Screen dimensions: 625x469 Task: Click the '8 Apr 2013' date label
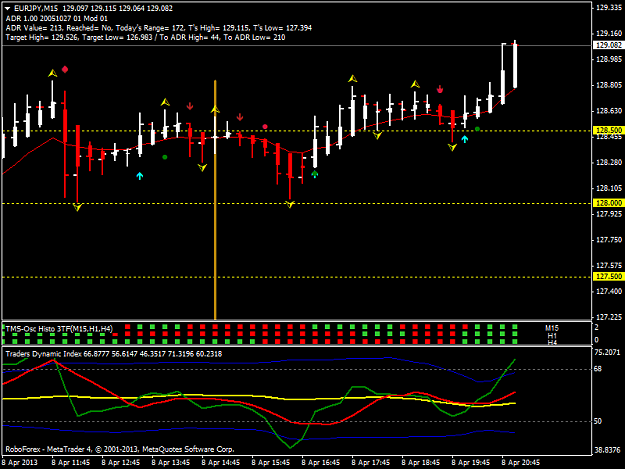(x=20, y=463)
